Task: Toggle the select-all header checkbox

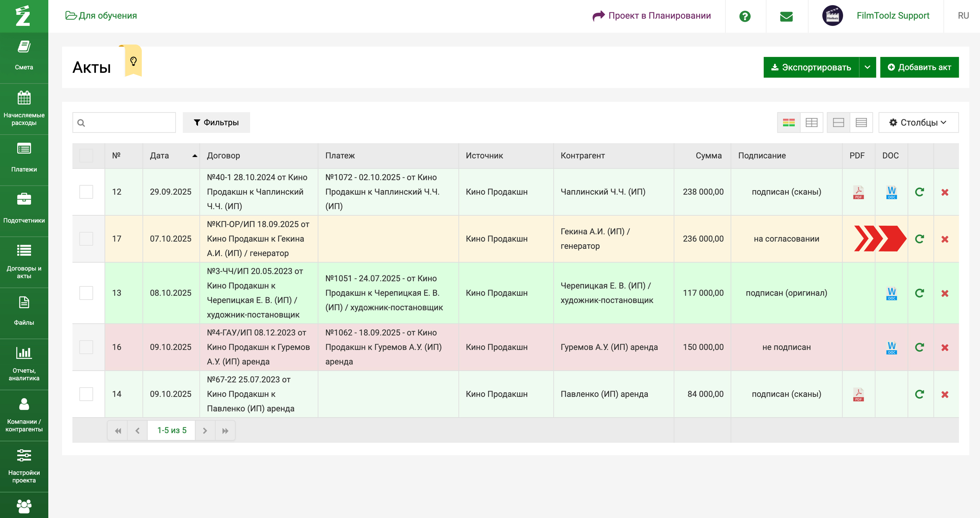Action: coord(86,156)
